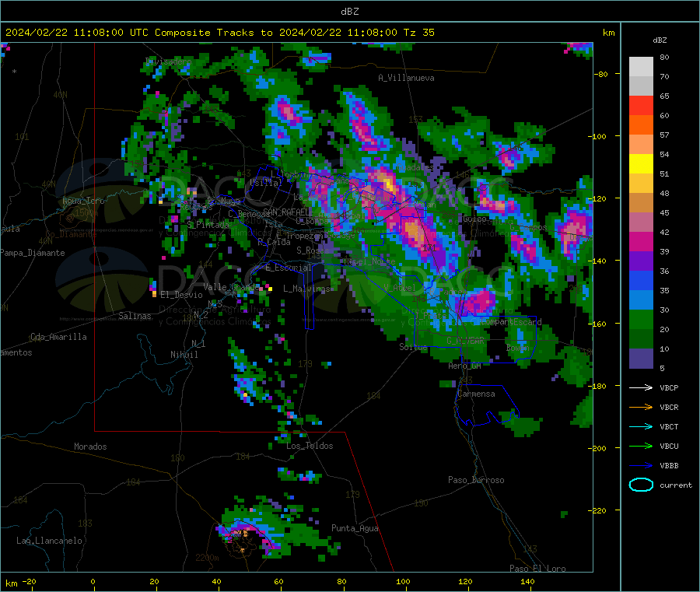700x592 pixels.
Task: Select the red swatch in dBZ legend
Action: (x=641, y=105)
